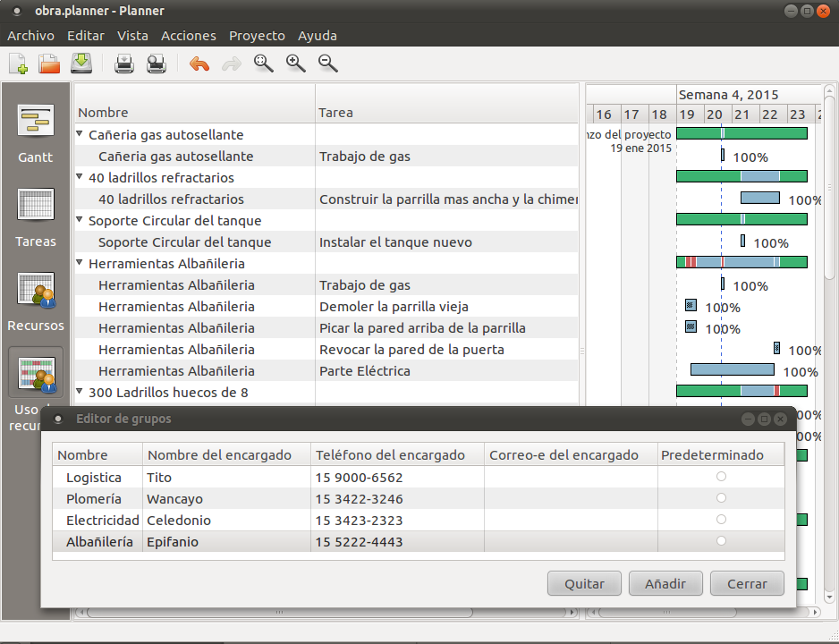Image resolution: width=839 pixels, height=644 pixels.
Task: Switch to the Tareas view
Action: tap(35, 217)
